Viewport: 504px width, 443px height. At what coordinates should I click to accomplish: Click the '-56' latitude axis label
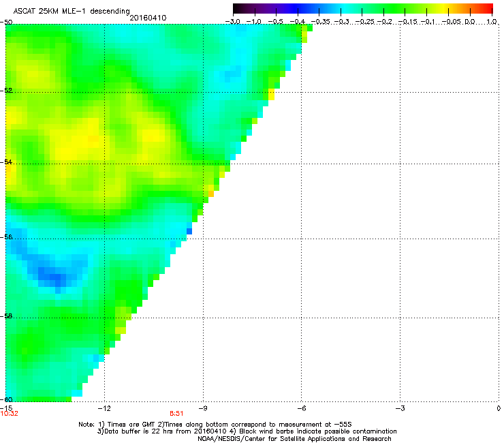click(x=6, y=236)
